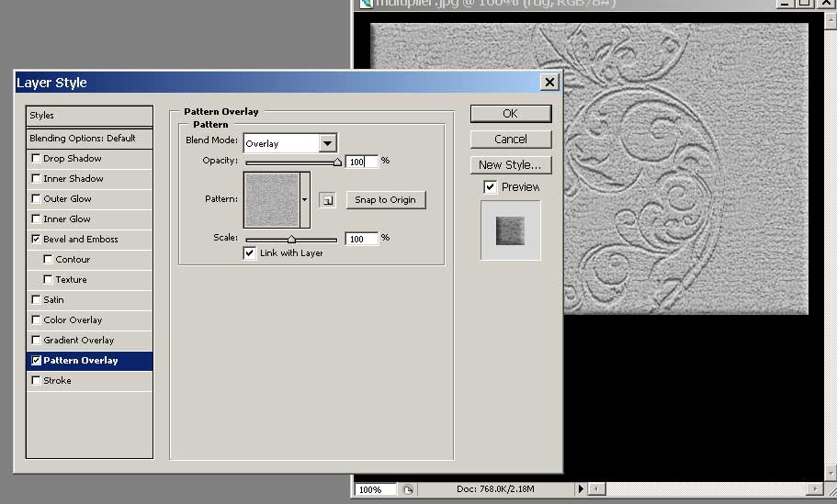Open the document info arrow menu
Image resolution: width=837 pixels, height=504 pixels.
coord(580,489)
